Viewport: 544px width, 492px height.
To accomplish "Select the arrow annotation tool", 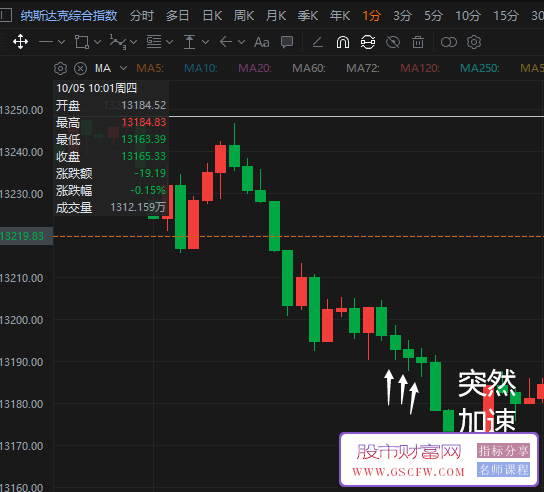I will click(x=226, y=42).
